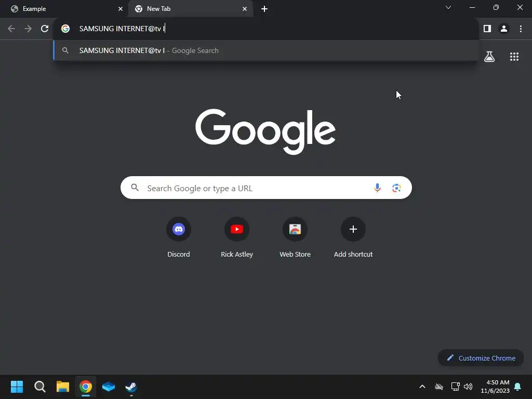Start a voice search with the microphone
532x399 pixels.
pos(377,188)
